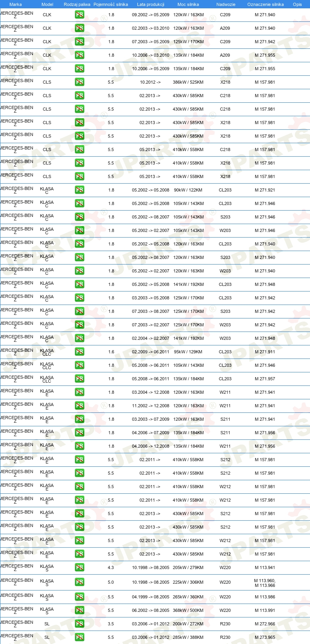Click power value 386kW / 525KM
310x644 pixels.
point(188,82)
